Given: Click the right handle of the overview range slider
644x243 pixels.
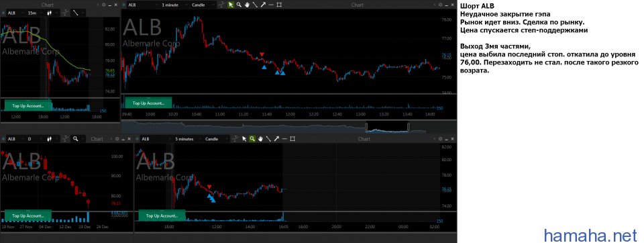Looking at the screenshot, I should coord(409,126).
